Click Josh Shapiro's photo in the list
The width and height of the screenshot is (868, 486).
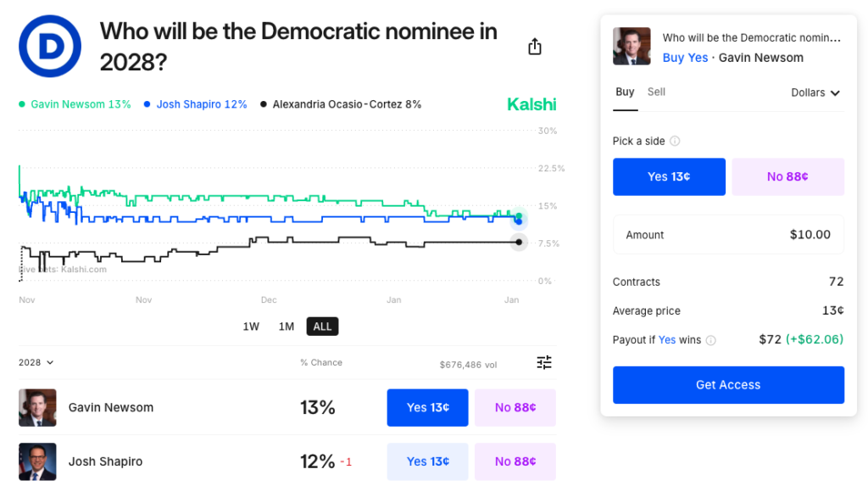coord(37,461)
